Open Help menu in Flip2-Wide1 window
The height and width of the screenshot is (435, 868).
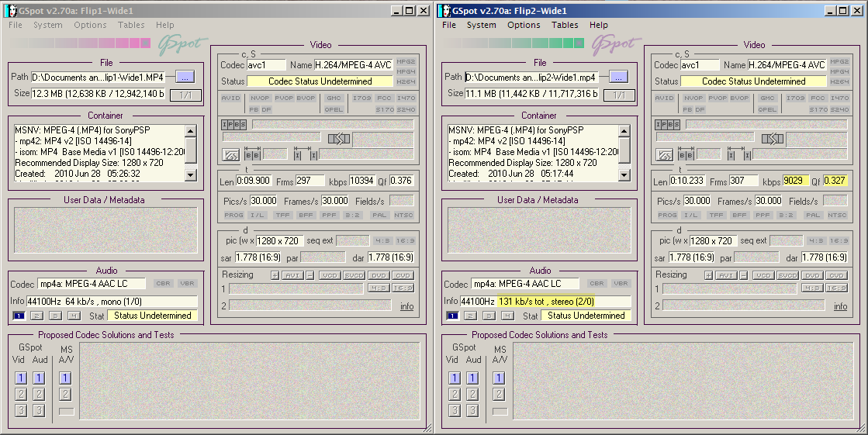[598, 25]
